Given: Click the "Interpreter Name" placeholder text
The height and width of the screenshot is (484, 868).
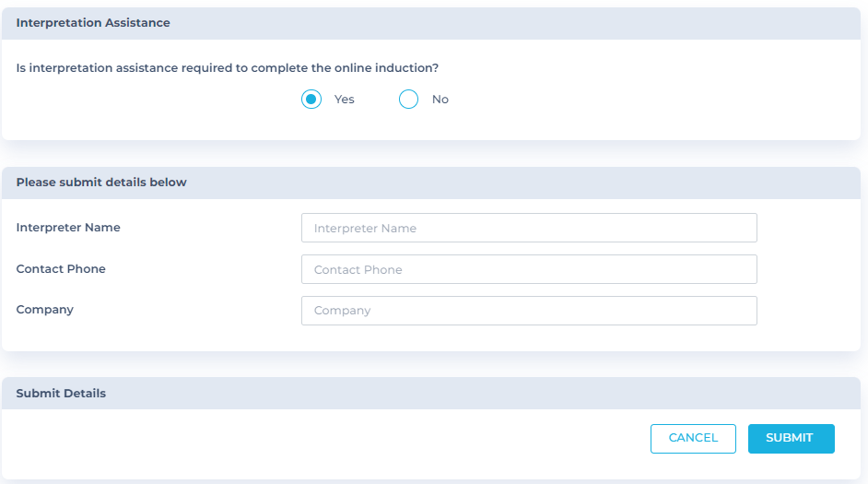Looking at the screenshot, I should tap(365, 228).
